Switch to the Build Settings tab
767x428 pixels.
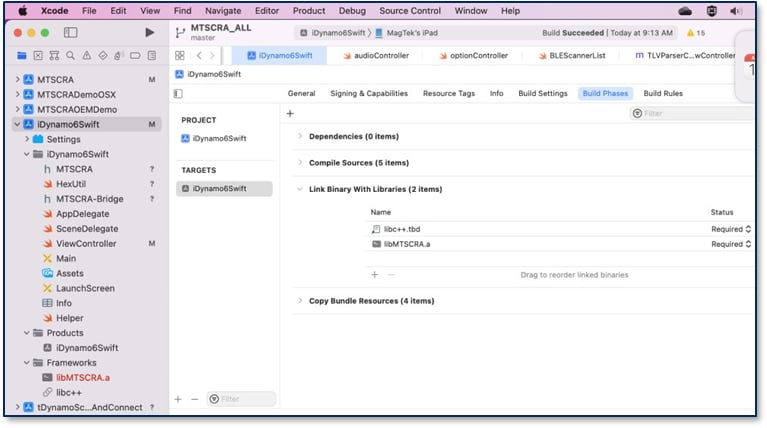pos(543,93)
